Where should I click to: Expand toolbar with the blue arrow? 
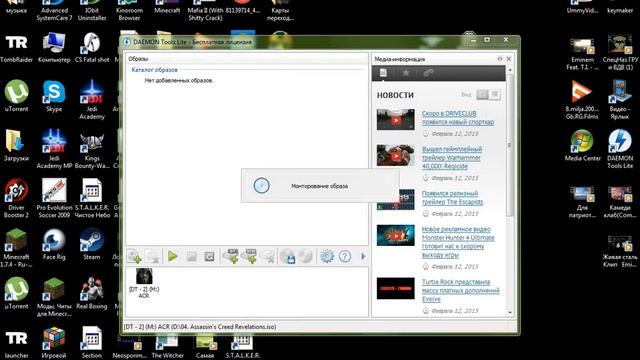point(363,256)
